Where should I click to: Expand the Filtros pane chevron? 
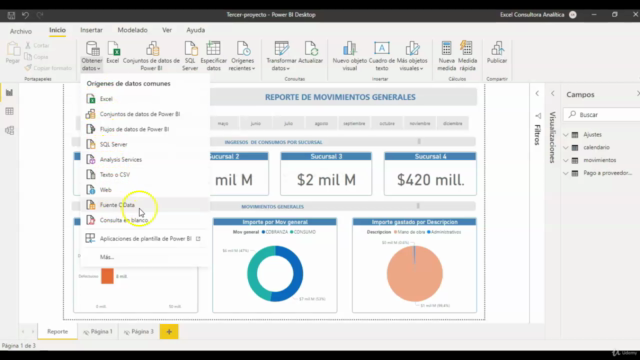pos(537,93)
